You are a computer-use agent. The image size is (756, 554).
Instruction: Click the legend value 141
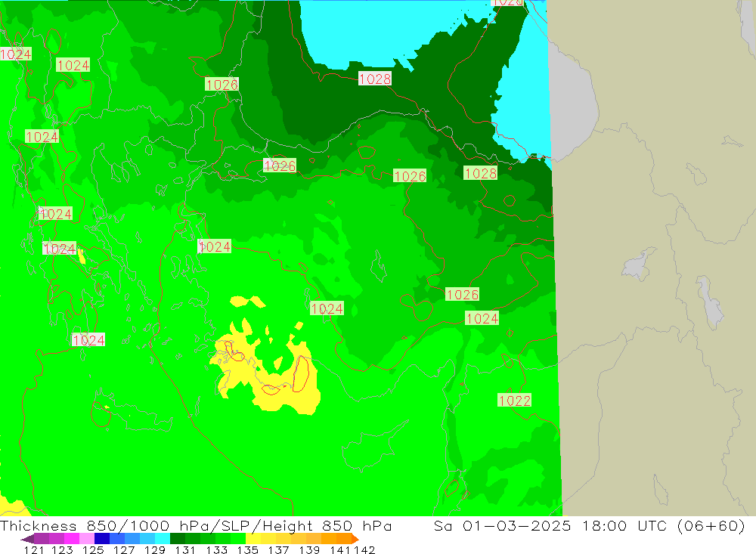click(340, 549)
